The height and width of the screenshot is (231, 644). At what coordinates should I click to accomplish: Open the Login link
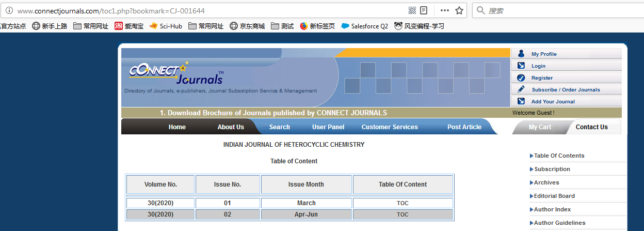pos(538,66)
